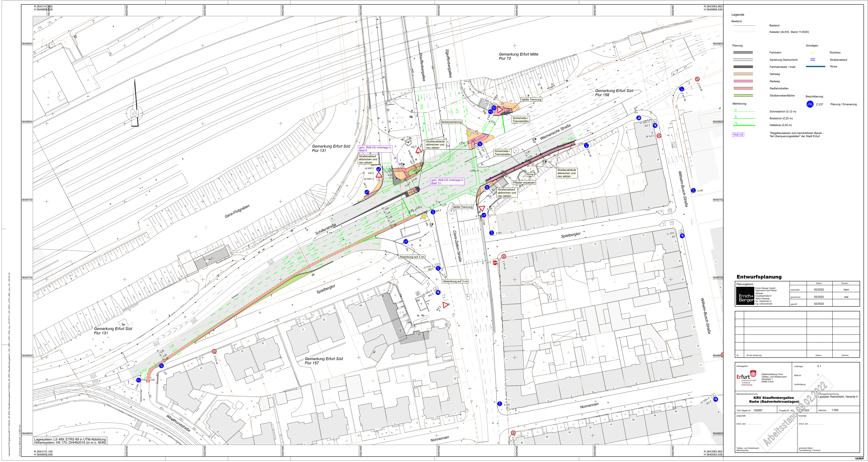The width and height of the screenshot is (868, 462).
Task: Click the dark Fahrbahnteiler / Insel swatch
Action: (x=743, y=67)
